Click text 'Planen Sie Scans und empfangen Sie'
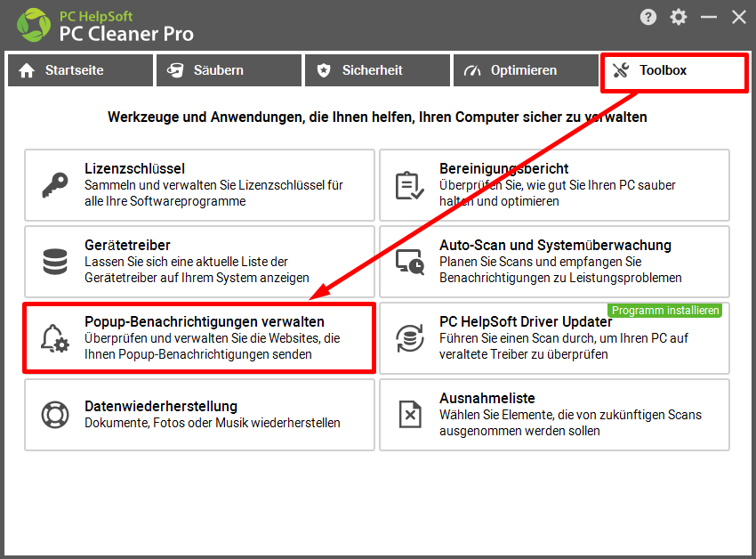The image size is (756, 559). (541, 262)
